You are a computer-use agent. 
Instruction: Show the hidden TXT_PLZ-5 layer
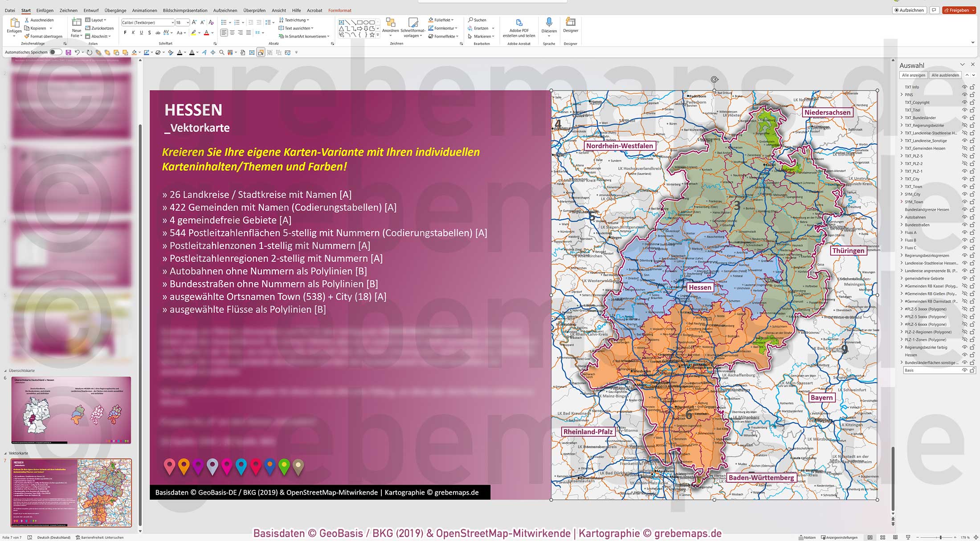(x=964, y=156)
